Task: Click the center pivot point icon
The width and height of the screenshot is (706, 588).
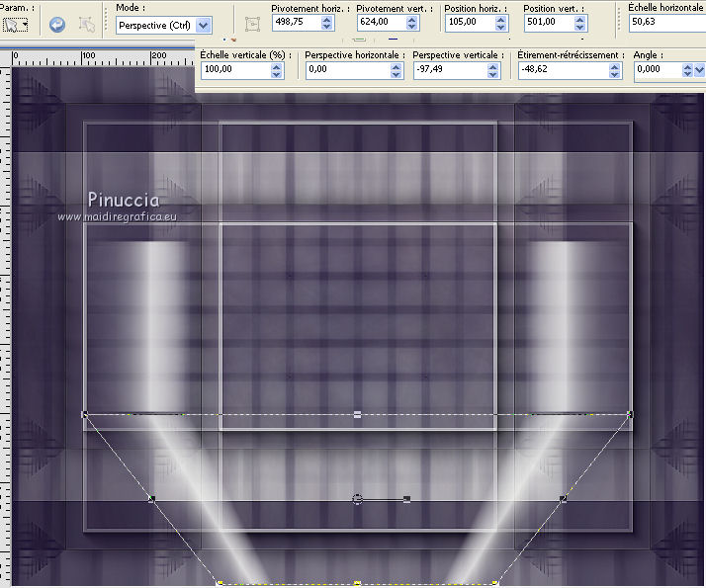Action: (252, 25)
